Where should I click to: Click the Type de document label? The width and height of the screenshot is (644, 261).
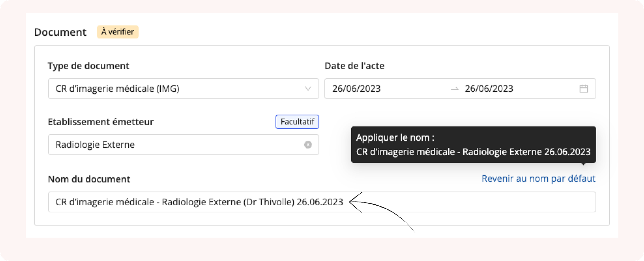(x=89, y=66)
